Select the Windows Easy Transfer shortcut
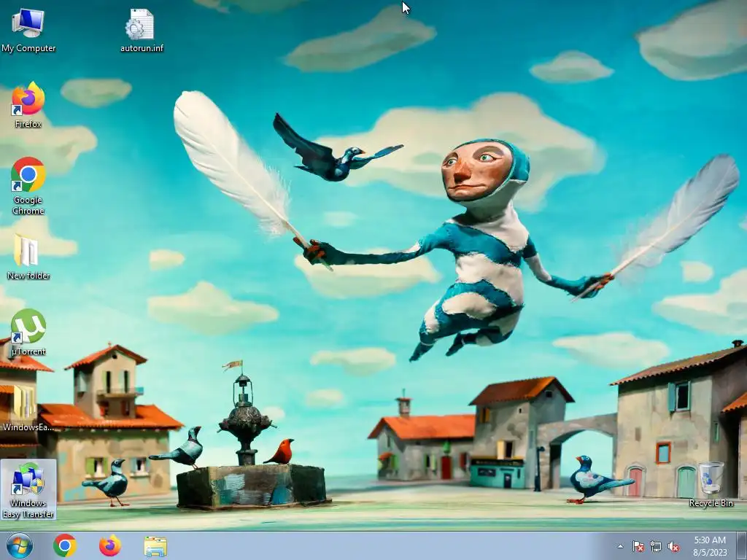The width and height of the screenshot is (747, 560). pyautogui.click(x=28, y=489)
